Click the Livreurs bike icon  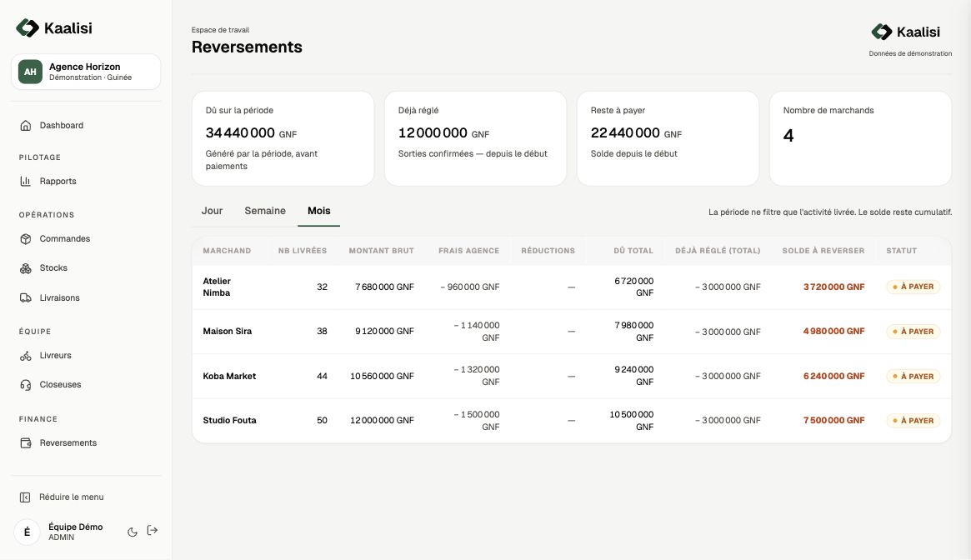pyautogui.click(x=25, y=356)
